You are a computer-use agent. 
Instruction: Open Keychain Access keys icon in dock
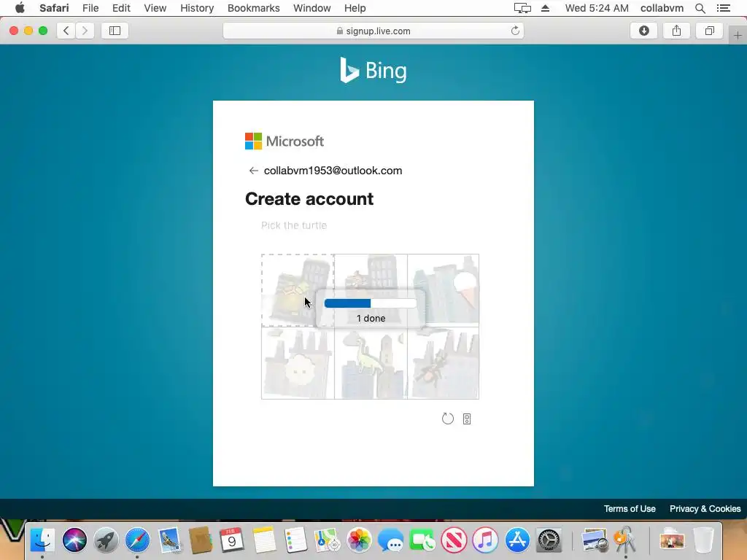tap(625, 540)
